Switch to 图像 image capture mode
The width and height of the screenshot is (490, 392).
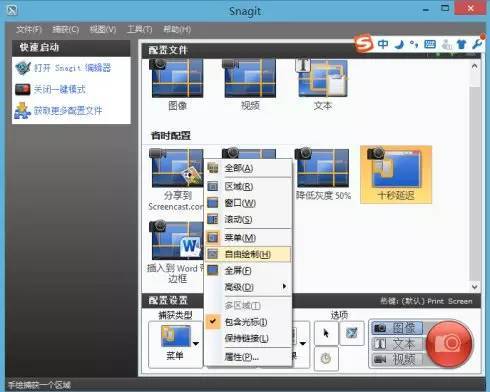tap(397, 328)
